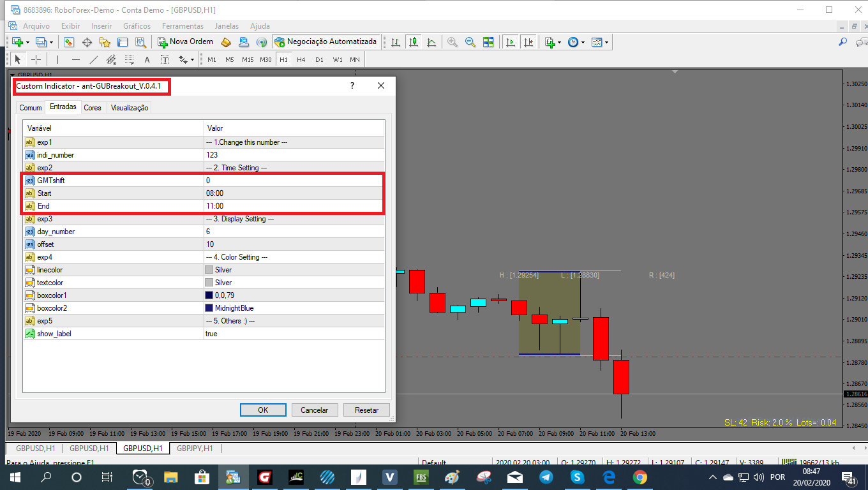
Task: Switch timeframe to M15
Action: point(248,59)
